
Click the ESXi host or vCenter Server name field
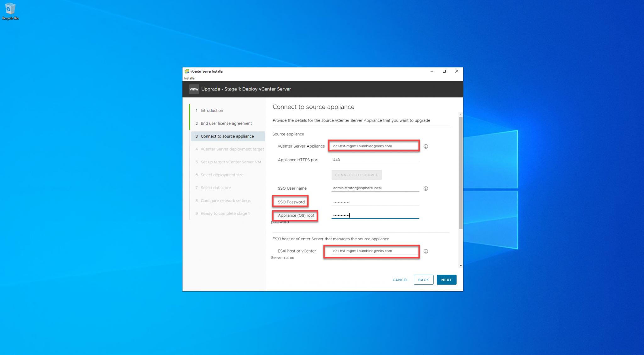371,251
